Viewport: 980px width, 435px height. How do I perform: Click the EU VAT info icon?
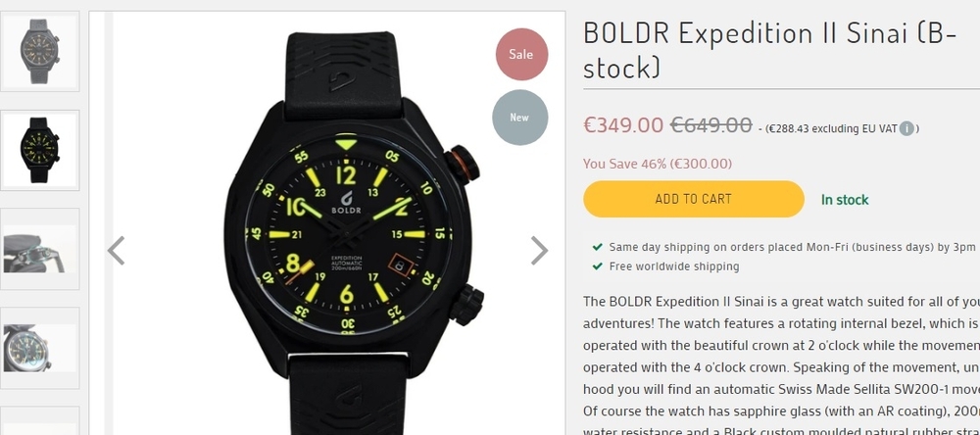point(906,128)
